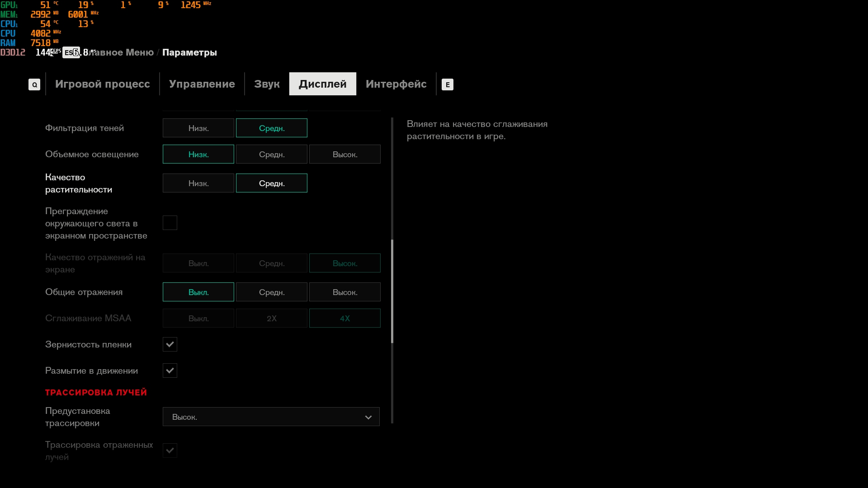This screenshot has height=488, width=868.
Task: Set Фильтрация теней to Низк.
Action: [x=198, y=128]
